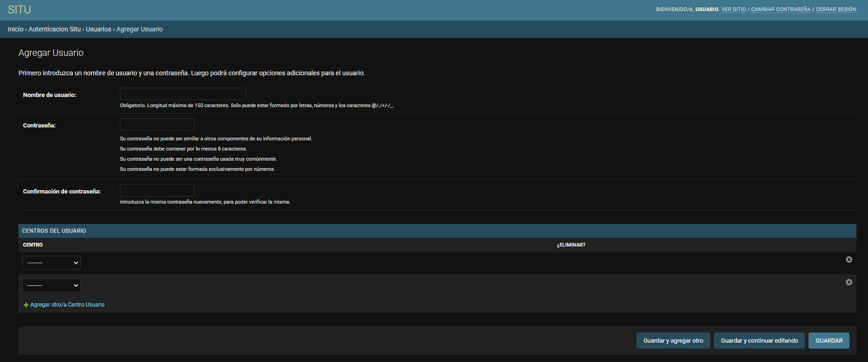Remove the first Centro row with the X icon

[849, 259]
